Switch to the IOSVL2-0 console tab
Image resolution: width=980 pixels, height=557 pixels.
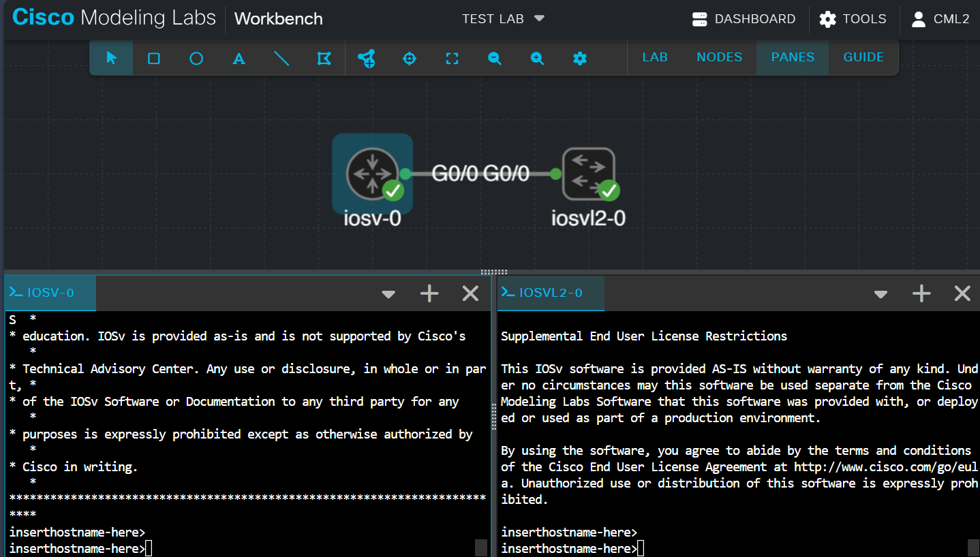tap(551, 293)
